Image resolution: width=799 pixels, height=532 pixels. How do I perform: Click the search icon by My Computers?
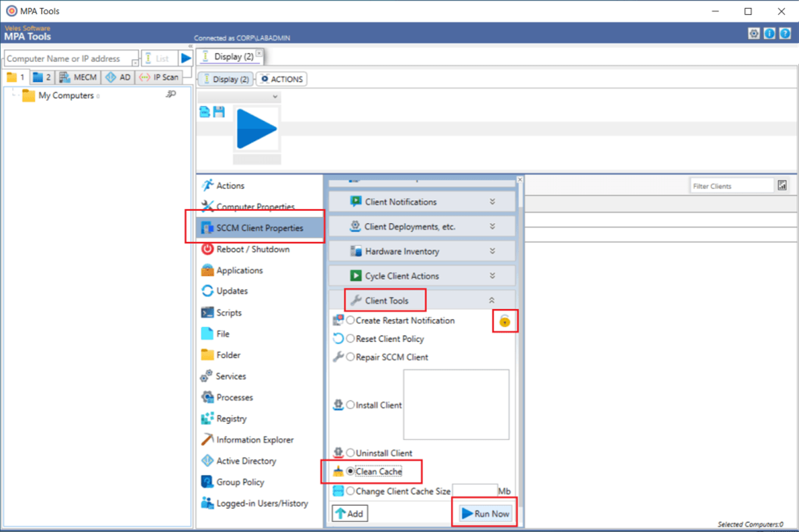pyautogui.click(x=171, y=94)
